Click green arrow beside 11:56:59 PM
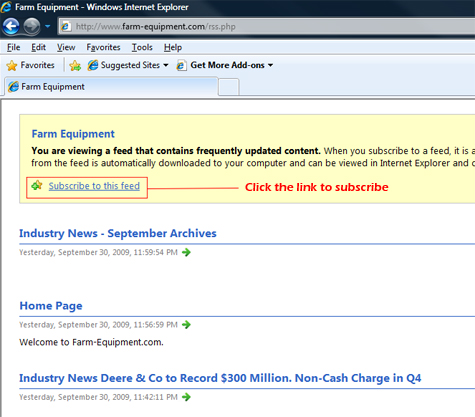The image size is (475, 417). coord(186,325)
